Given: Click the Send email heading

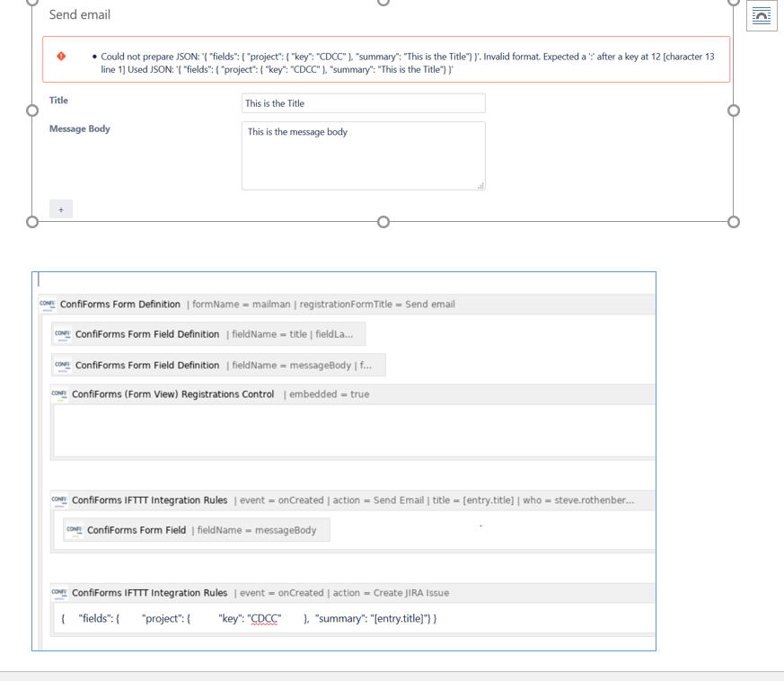Looking at the screenshot, I should [x=78, y=14].
